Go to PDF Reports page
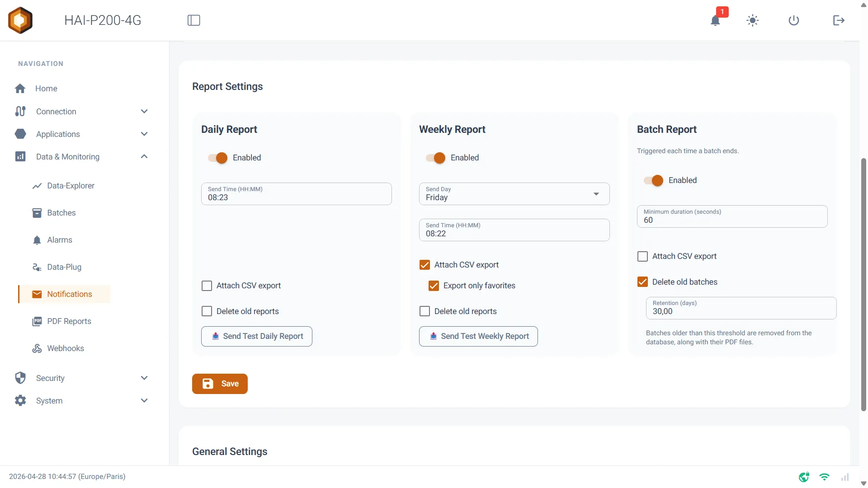This screenshot has height=488, width=868. [69, 321]
